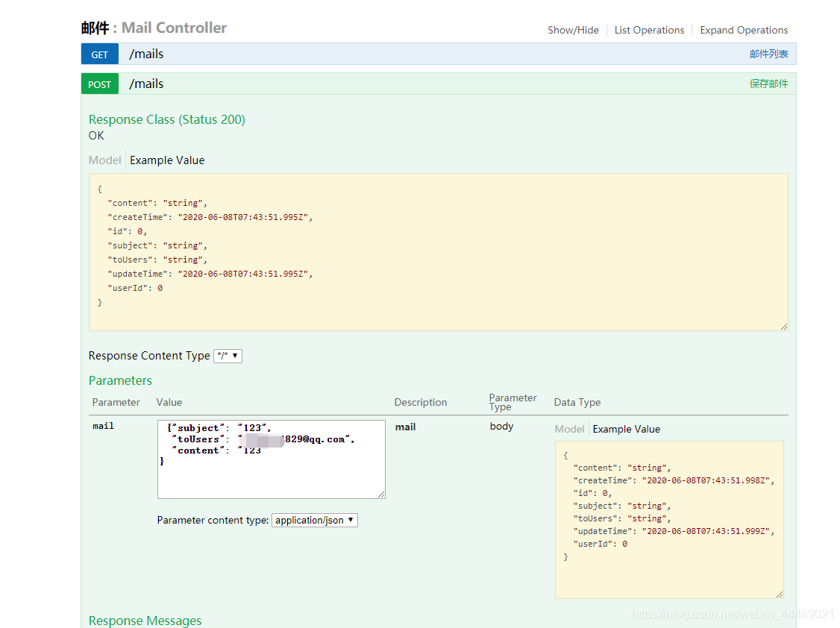840x628 pixels.
Task: Click 'Response Content Type' label
Action: [x=149, y=356]
